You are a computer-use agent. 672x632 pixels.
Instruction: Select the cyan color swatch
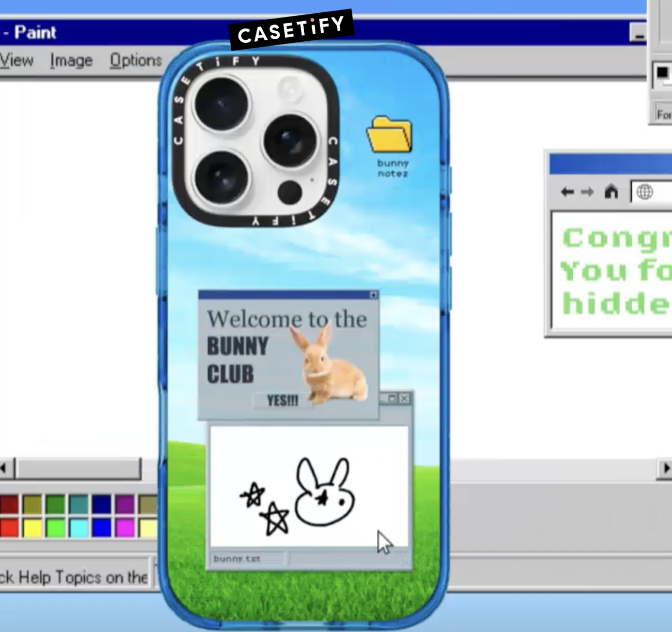pos(78,528)
